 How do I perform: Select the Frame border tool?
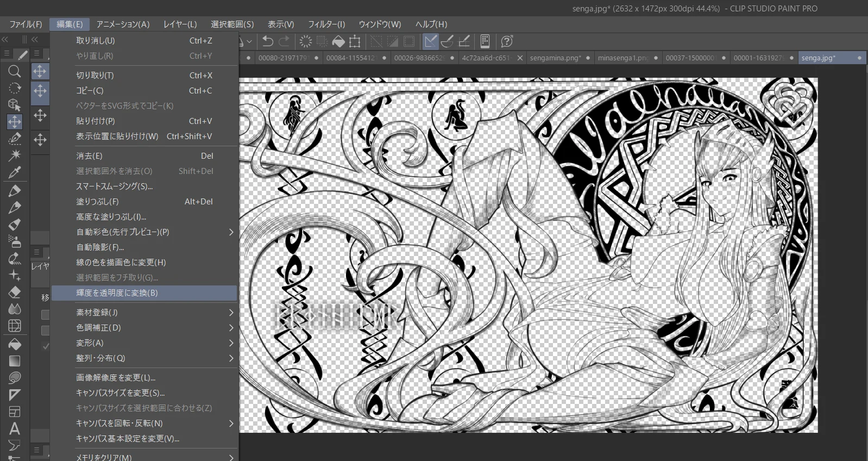(x=15, y=412)
